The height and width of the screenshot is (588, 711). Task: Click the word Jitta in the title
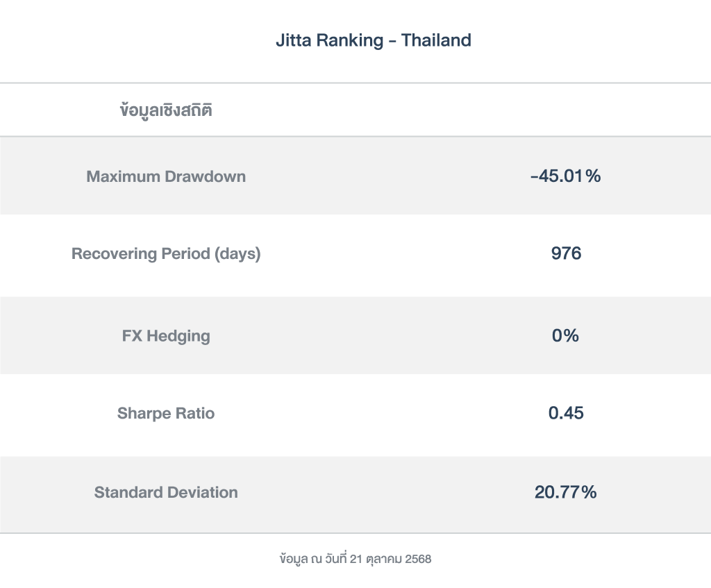pos(293,40)
